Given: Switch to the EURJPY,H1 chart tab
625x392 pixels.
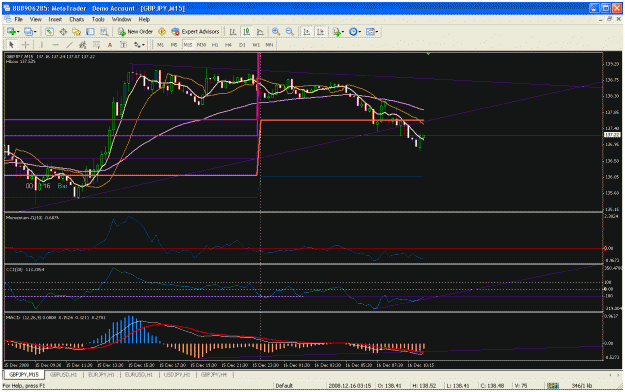Looking at the screenshot, I should tap(101, 375).
